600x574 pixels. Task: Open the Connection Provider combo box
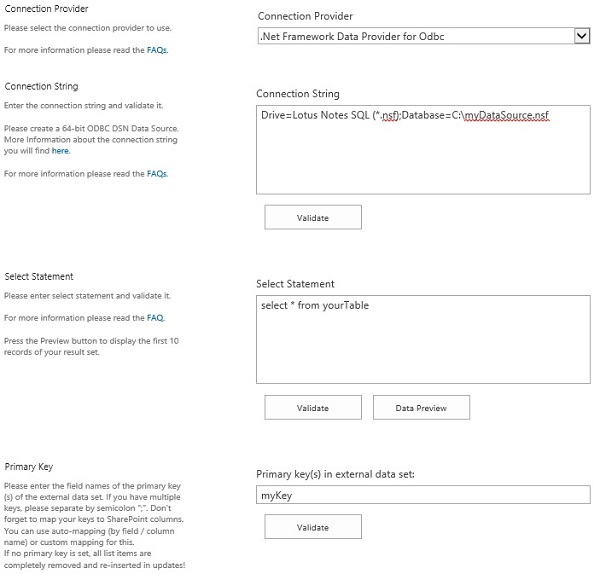click(415, 36)
